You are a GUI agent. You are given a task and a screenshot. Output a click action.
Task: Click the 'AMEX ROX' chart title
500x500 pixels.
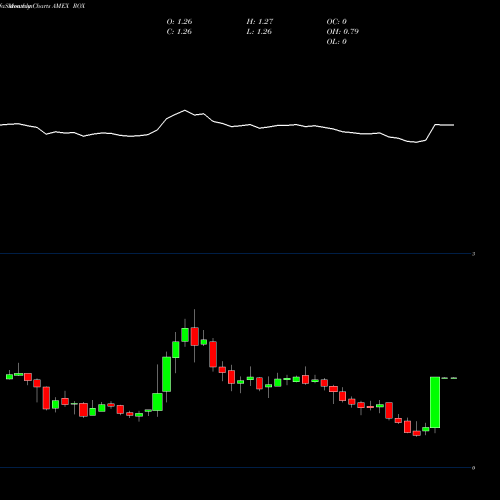click(69, 6)
